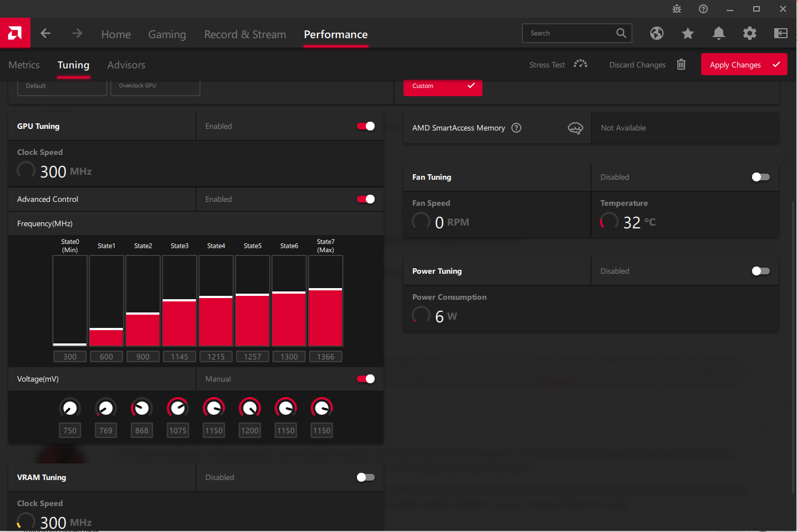The width and height of the screenshot is (798, 532).
Task: Click the search magnifier icon
Action: pyautogui.click(x=621, y=33)
